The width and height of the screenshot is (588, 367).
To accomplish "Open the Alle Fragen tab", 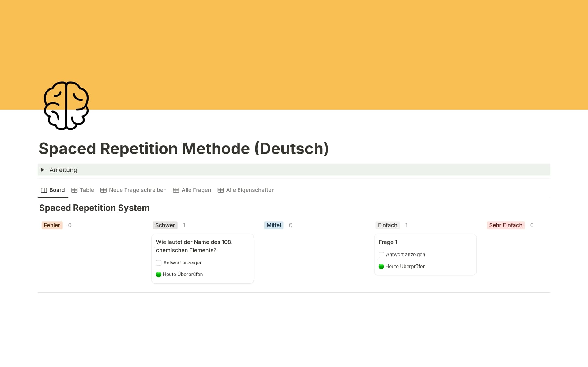I will (x=196, y=190).
